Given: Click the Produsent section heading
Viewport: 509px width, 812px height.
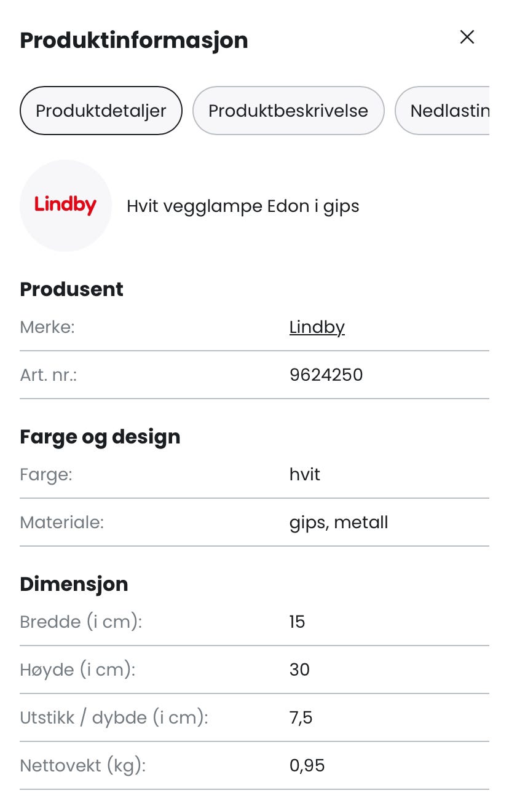Looking at the screenshot, I should (x=71, y=289).
